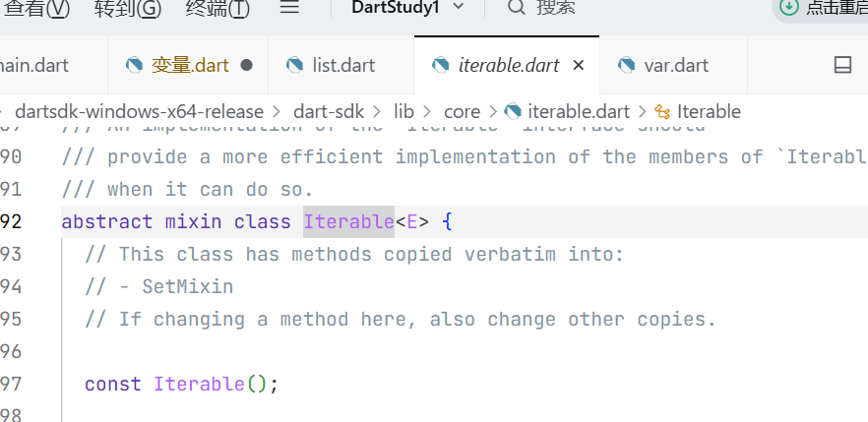Click the core breadcrumb
868x422 pixels.
coord(462,112)
